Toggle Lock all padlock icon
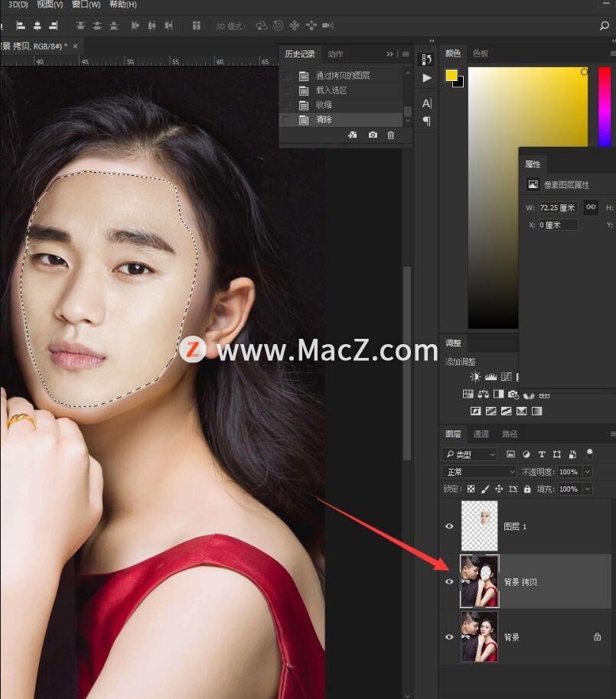 pyautogui.click(x=527, y=489)
